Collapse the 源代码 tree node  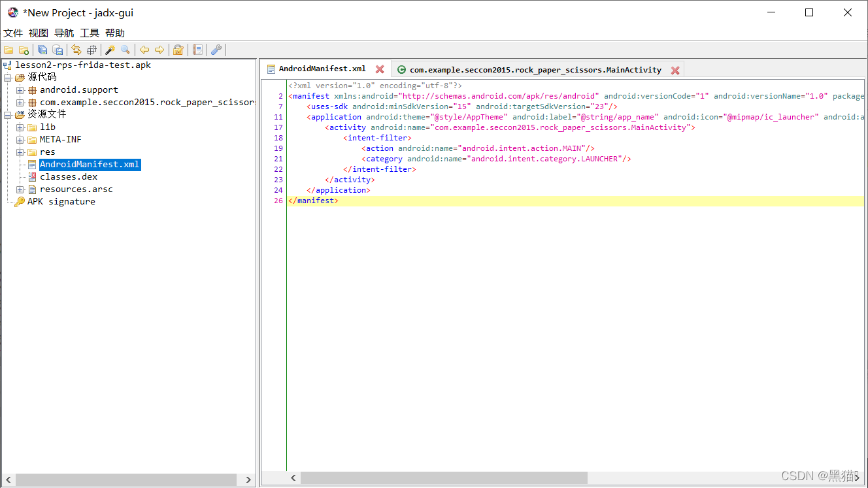pos(8,78)
